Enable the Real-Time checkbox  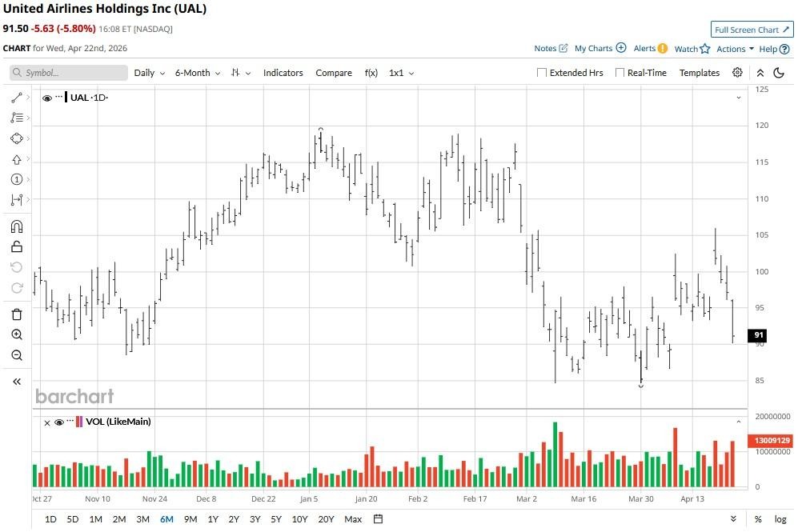tap(620, 73)
